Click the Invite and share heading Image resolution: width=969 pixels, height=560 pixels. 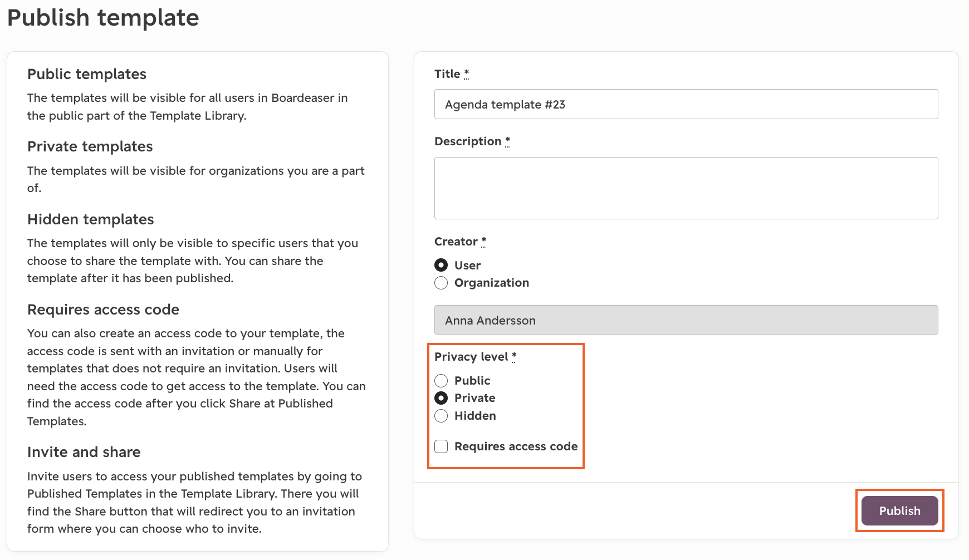[x=84, y=452]
